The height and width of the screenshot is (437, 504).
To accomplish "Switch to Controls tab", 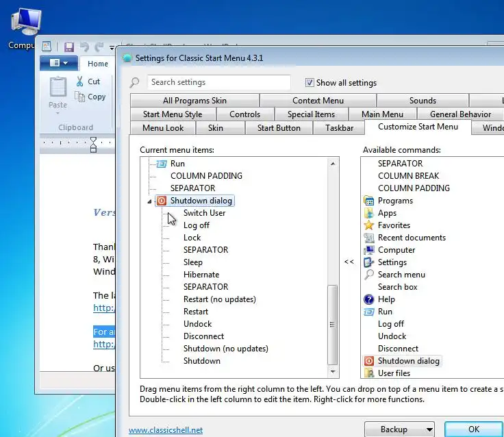I will click(245, 114).
